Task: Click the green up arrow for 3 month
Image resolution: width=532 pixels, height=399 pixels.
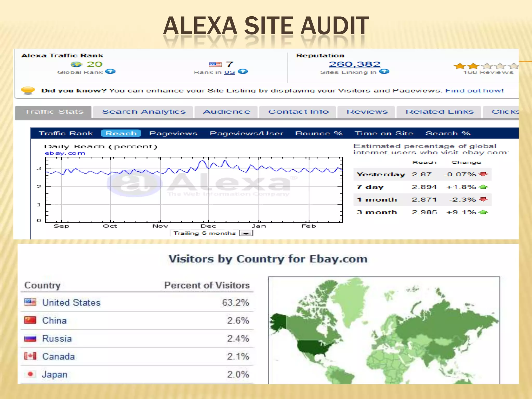Action: (x=483, y=212)
